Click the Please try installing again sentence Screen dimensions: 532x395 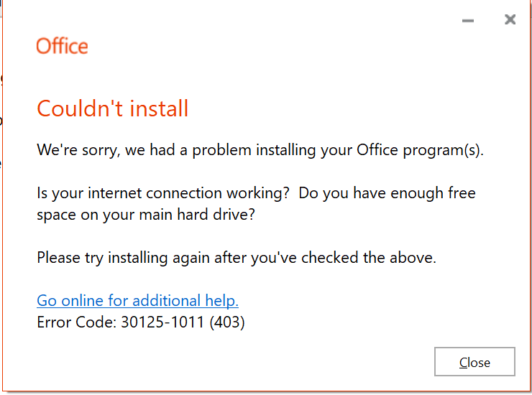coord(237,258)
